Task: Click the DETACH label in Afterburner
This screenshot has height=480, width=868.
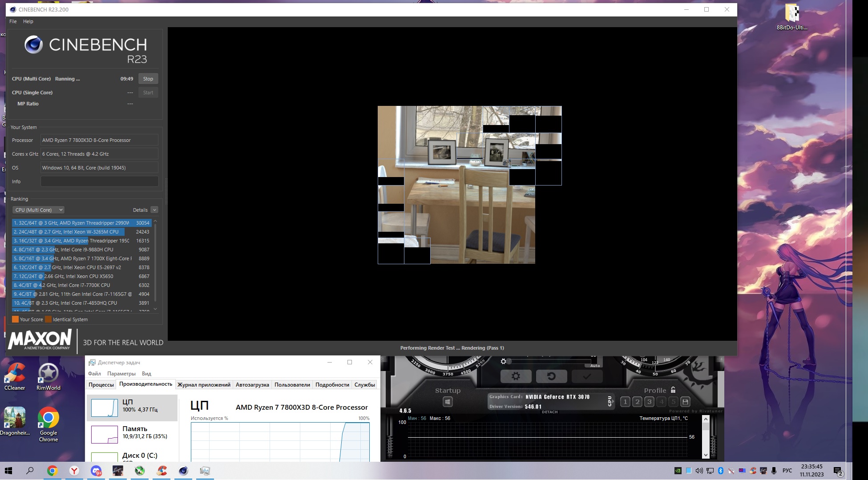Action: (549, 412)
